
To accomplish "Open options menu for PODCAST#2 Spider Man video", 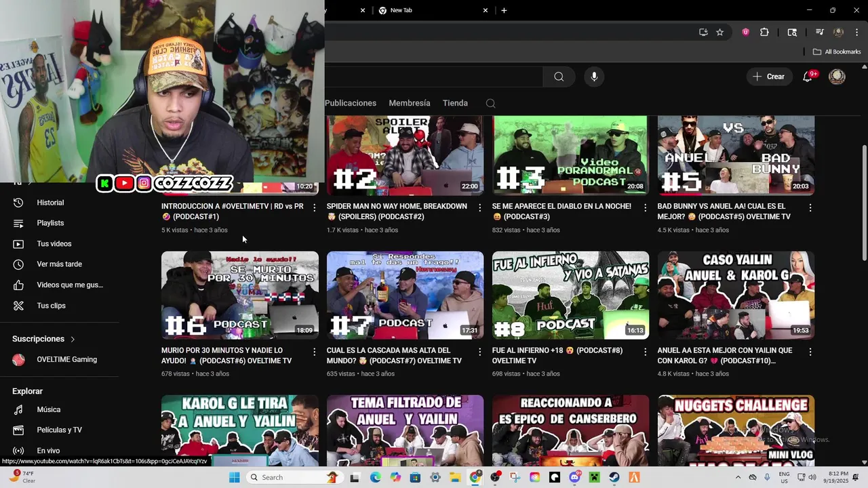I will point(479,207).
